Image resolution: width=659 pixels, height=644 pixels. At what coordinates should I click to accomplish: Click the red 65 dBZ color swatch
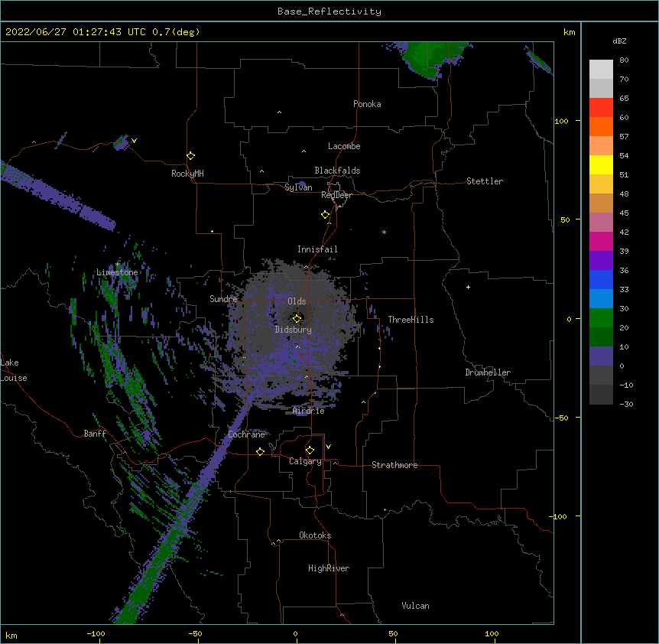tap(601, 108)
